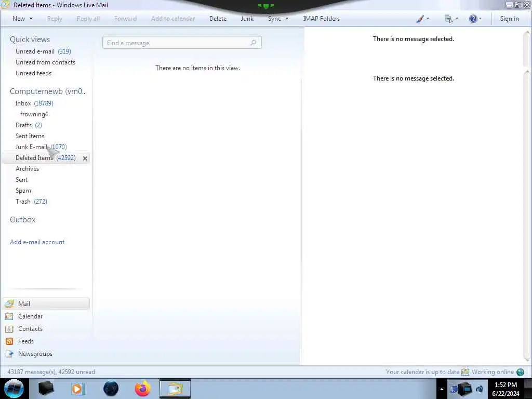Click the volume tray icon
532x399 pixels.
click(x=479, y=389)
